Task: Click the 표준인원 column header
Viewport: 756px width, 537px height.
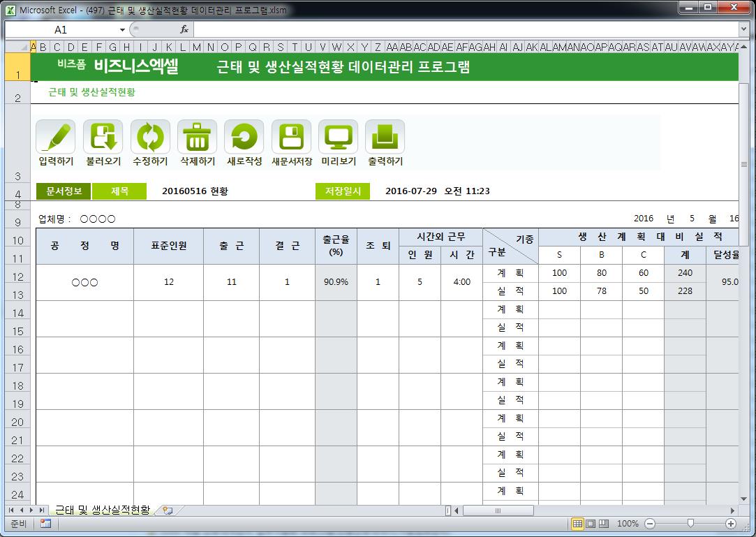Action: (169, 246)
